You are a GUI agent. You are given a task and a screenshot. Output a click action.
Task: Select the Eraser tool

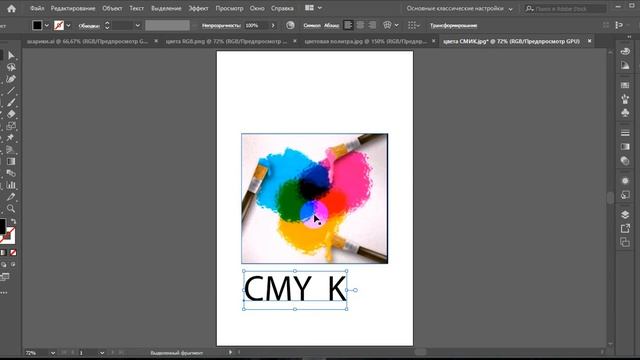point(11,114)
